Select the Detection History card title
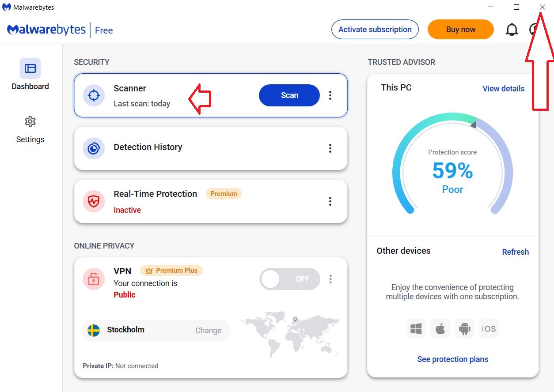 pyautogui.click(x=148, y=147)
